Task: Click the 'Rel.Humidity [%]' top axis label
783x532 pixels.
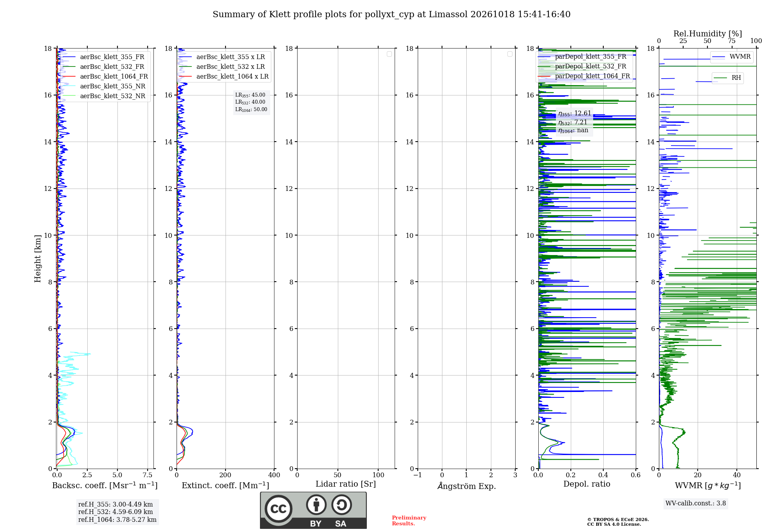Action: pos(708,34)
